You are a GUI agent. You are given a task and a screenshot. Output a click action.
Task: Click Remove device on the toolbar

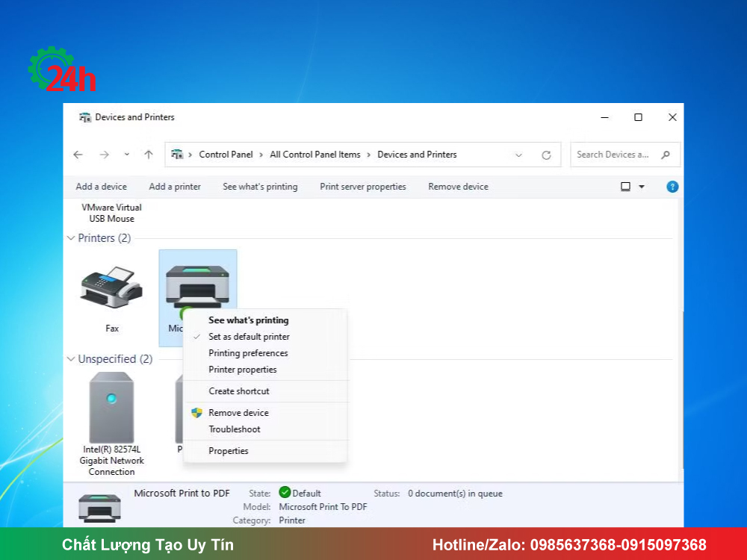click(x=459, y=187)
